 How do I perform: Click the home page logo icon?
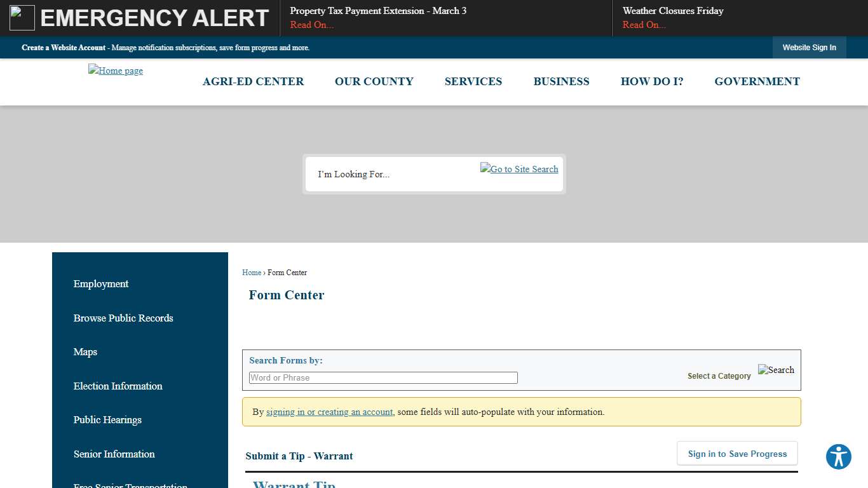pyautogui.click(x=115, y=71)
